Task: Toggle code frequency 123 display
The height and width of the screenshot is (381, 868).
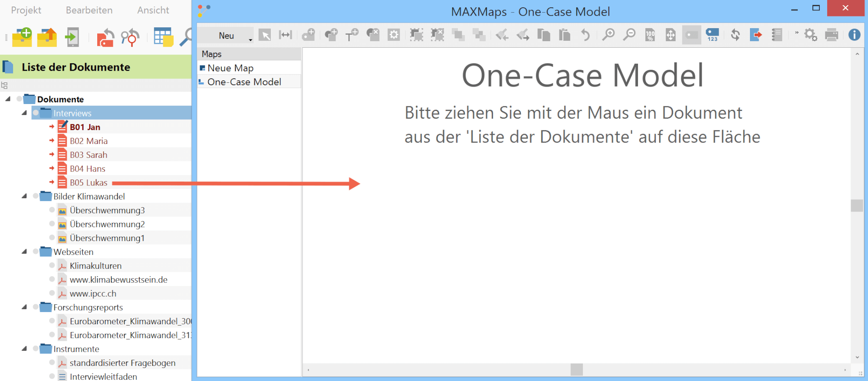Action: (713, 35)
